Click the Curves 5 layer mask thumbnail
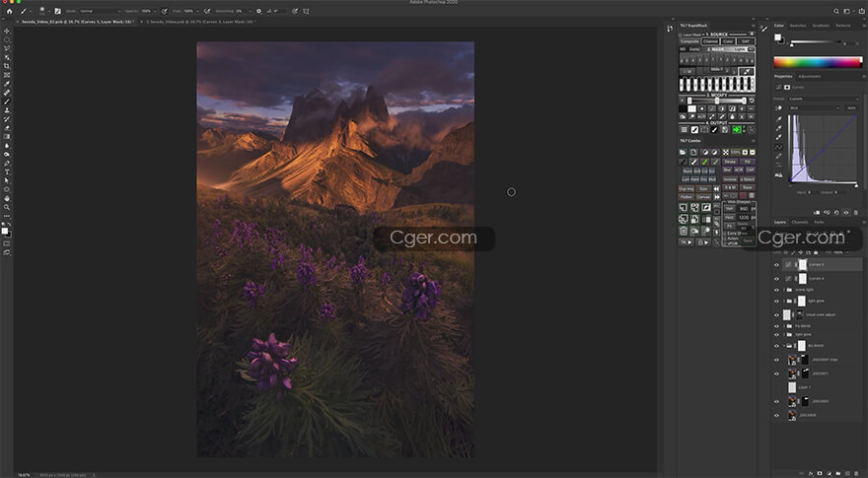The width and height of the screenshot is (868, 478). (x=802, y=265)
